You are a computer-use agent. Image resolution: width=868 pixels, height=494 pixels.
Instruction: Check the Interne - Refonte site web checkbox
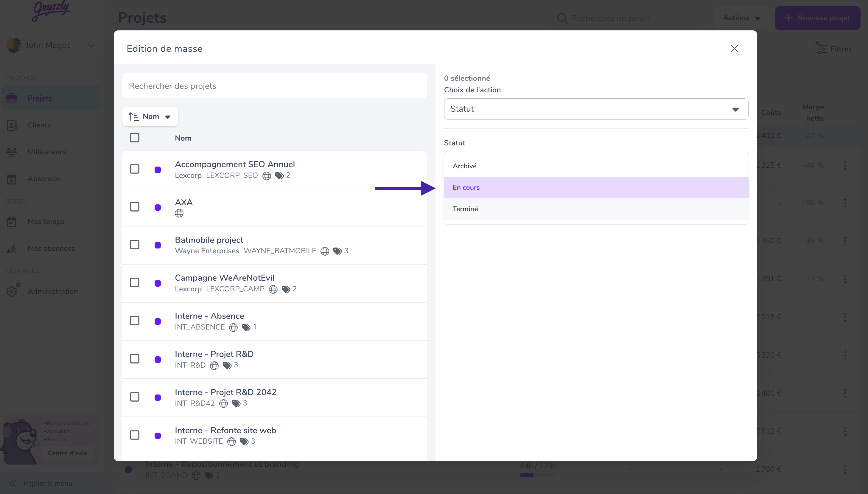tap(135, 435)
